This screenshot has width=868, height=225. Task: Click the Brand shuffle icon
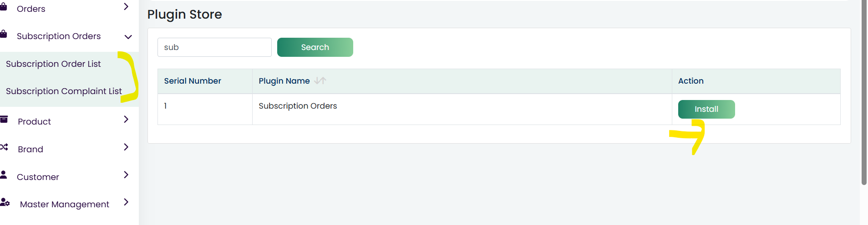point(4,147)
